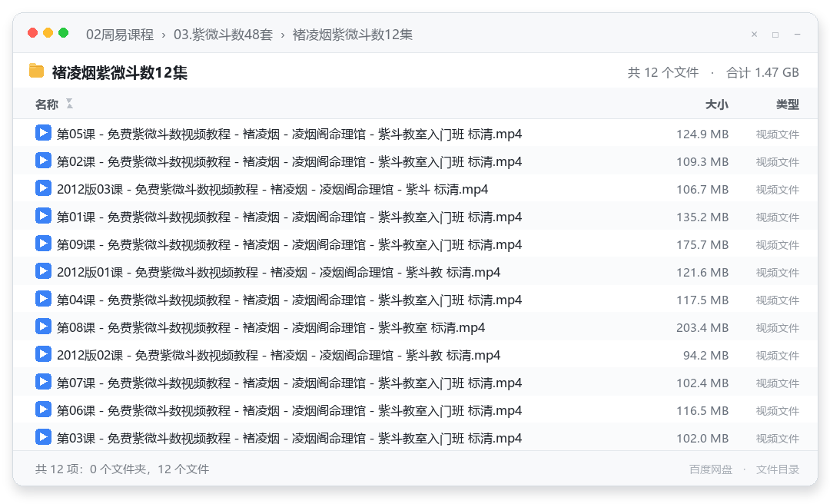Select file name 第08课 紫斗教室 标清.mp4
Screen dimensions: 830x504
(x=271, y=328)
